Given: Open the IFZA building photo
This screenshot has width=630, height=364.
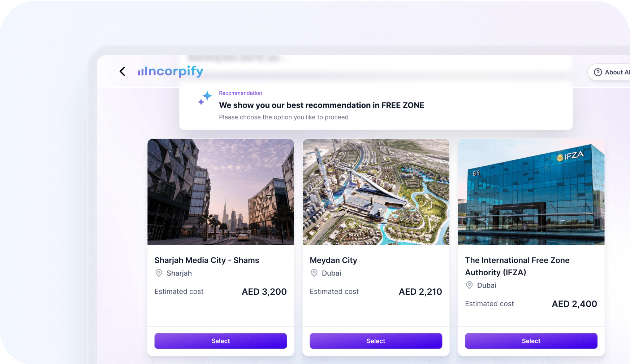Looking at the screenshot, I should coord(531,192).
